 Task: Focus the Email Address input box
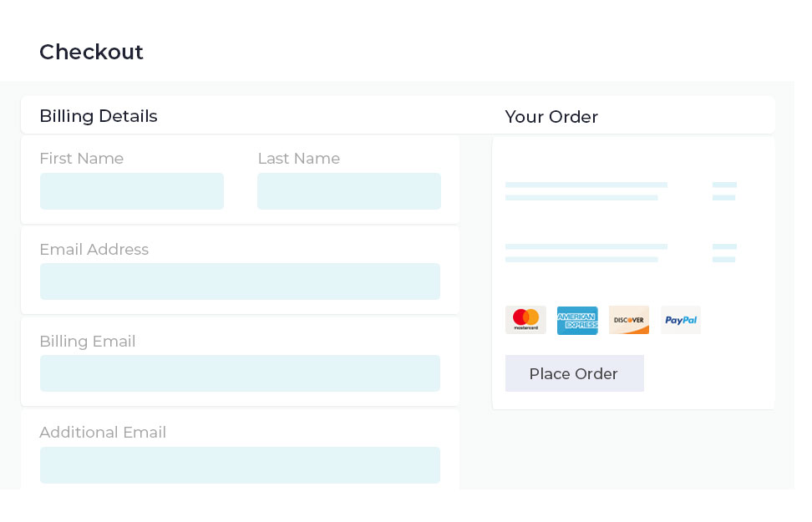[x=240, y=281]
